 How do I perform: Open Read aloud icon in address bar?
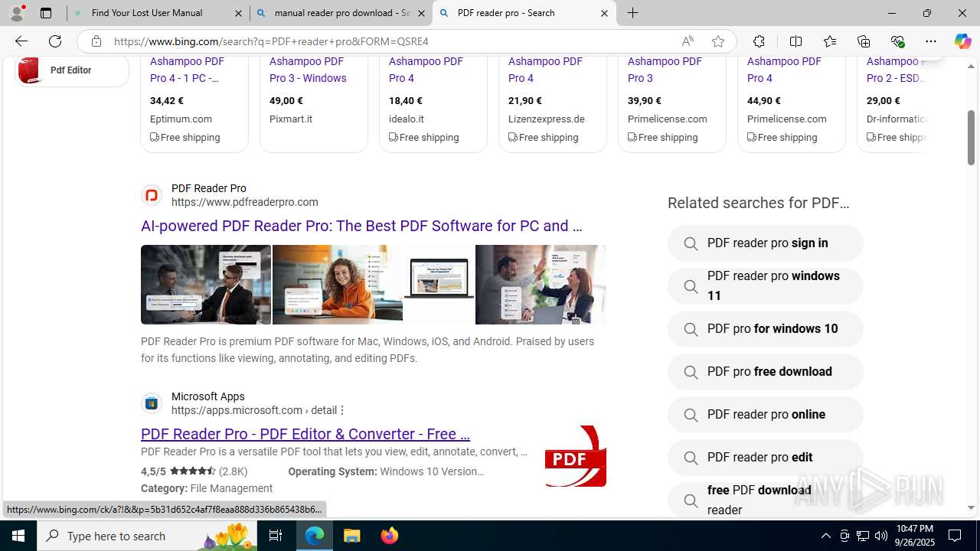688,41
